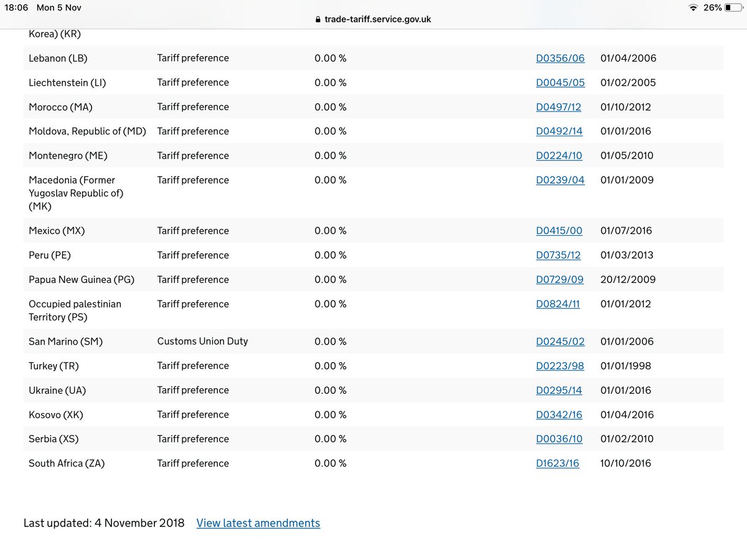Select the Kosovo (XK) country cell
Image resolution: width=747 pixels, height=560 pixels.
pyautogui.click(x=55, y=414)
